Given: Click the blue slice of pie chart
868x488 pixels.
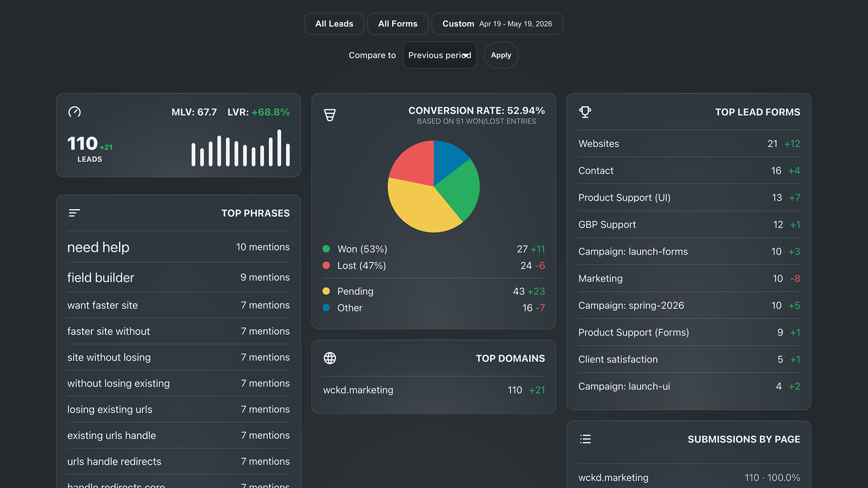Looking at the screenshot, I should tap(447, 158).
